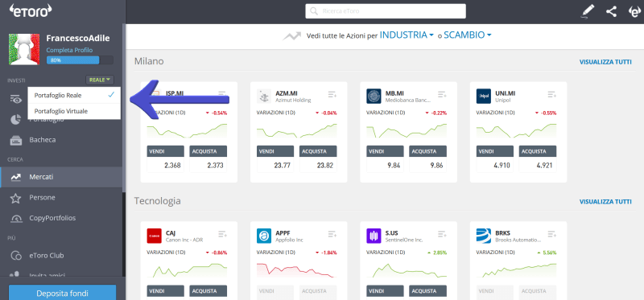The width and height of the screenshot is (644, 300).
Task: Click ACQUISTA on AZM.MI card
Action: click(x=319, y=151)
